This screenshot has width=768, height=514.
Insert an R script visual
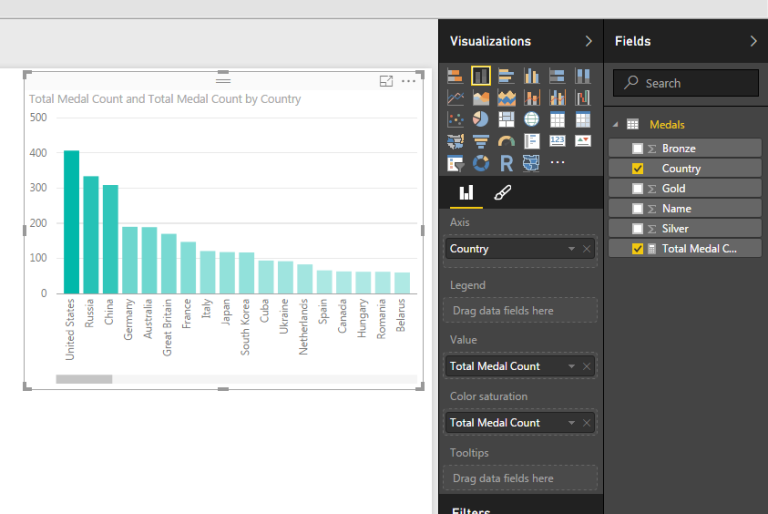point(506,163)
